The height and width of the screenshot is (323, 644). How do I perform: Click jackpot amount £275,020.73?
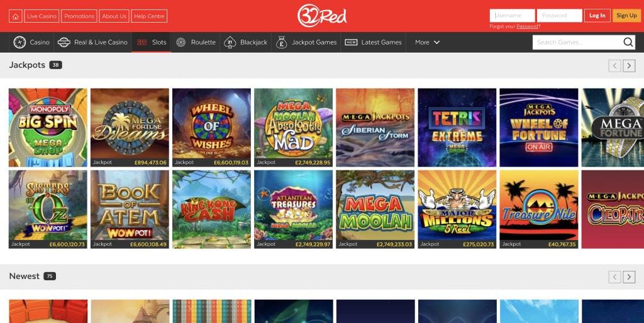pyautogui.click(x=478, y=244)
